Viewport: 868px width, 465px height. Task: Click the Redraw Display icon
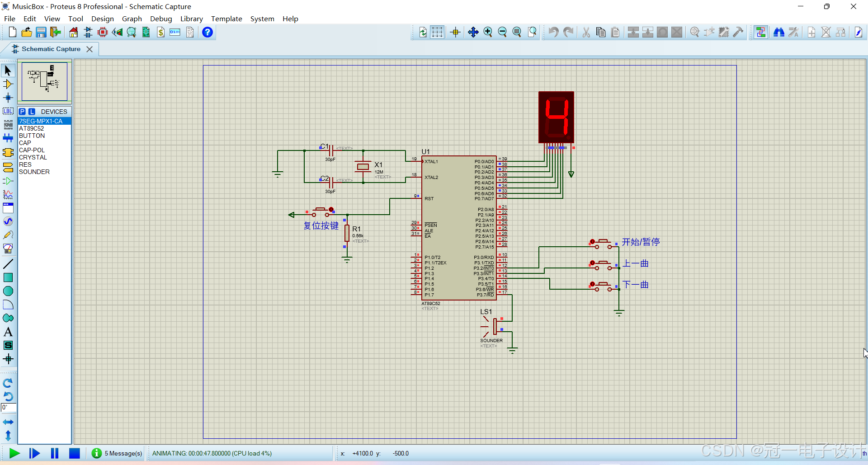click(x=423, y=32)
